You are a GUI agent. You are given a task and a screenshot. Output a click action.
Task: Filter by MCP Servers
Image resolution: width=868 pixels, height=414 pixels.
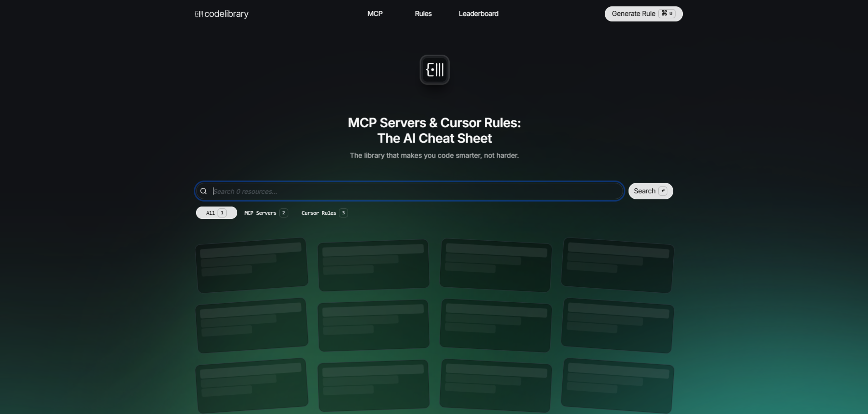pos(260,213)
